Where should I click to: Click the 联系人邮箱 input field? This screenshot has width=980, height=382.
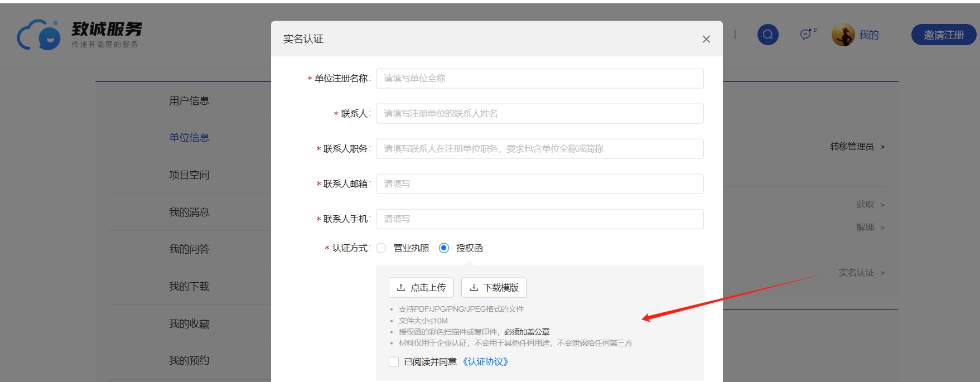(539, 184)
